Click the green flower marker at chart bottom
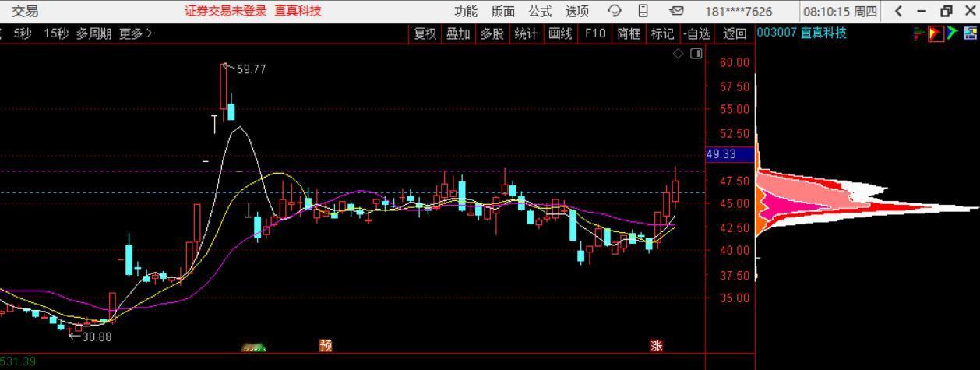The height and width of the screenshot is (370, 980). pos(254,347)
